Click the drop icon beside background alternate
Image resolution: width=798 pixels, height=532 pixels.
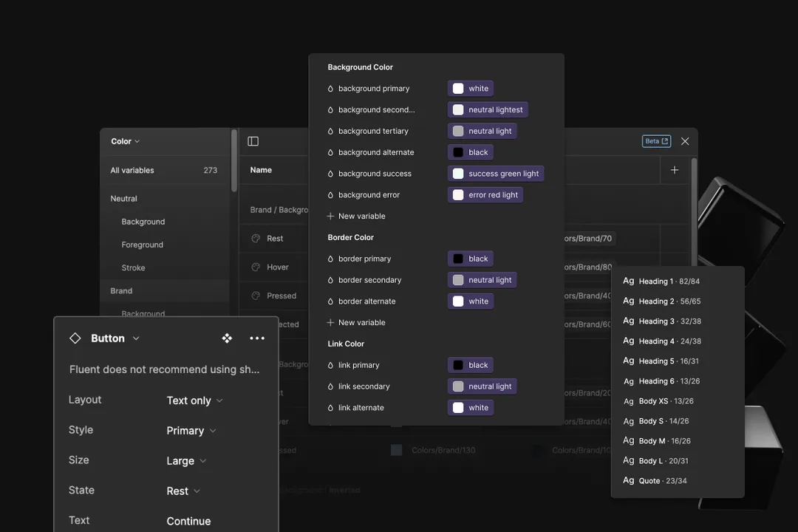coord(330,152)
